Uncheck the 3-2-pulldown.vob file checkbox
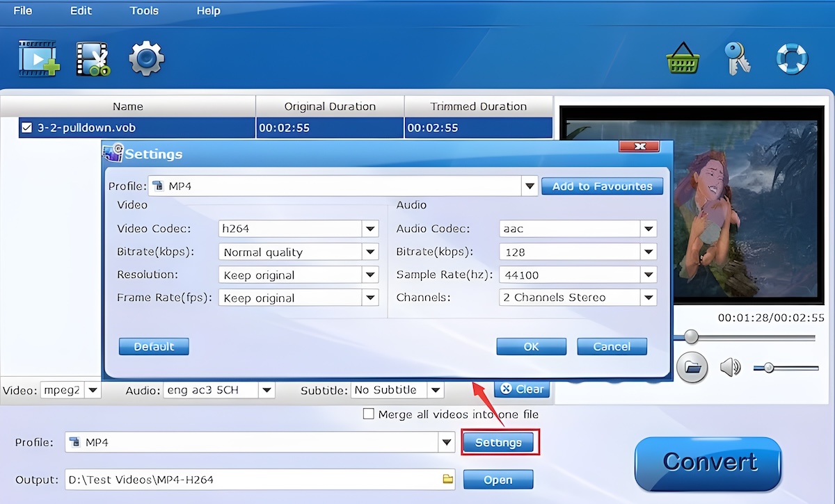835x504 pixels. [27, 128]
